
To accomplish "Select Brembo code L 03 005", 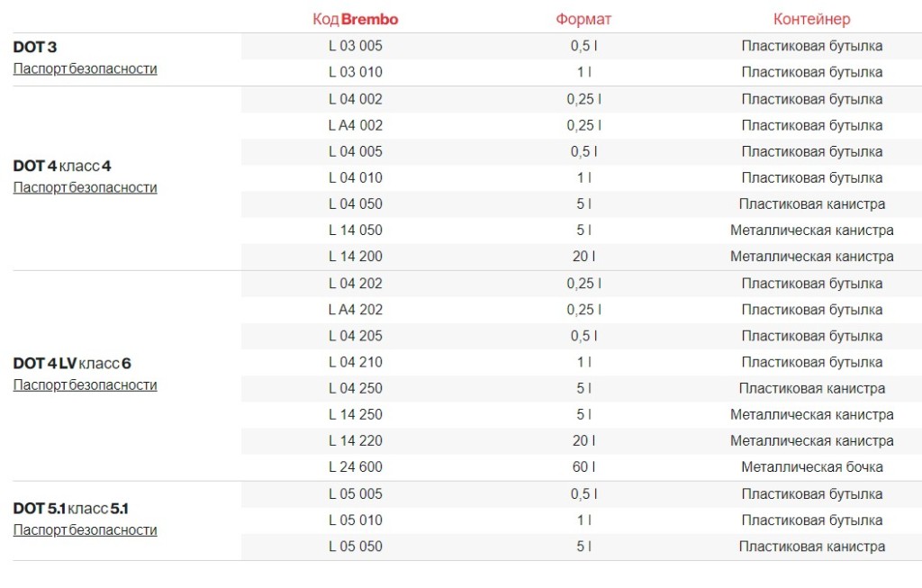I will coord(355,46).
